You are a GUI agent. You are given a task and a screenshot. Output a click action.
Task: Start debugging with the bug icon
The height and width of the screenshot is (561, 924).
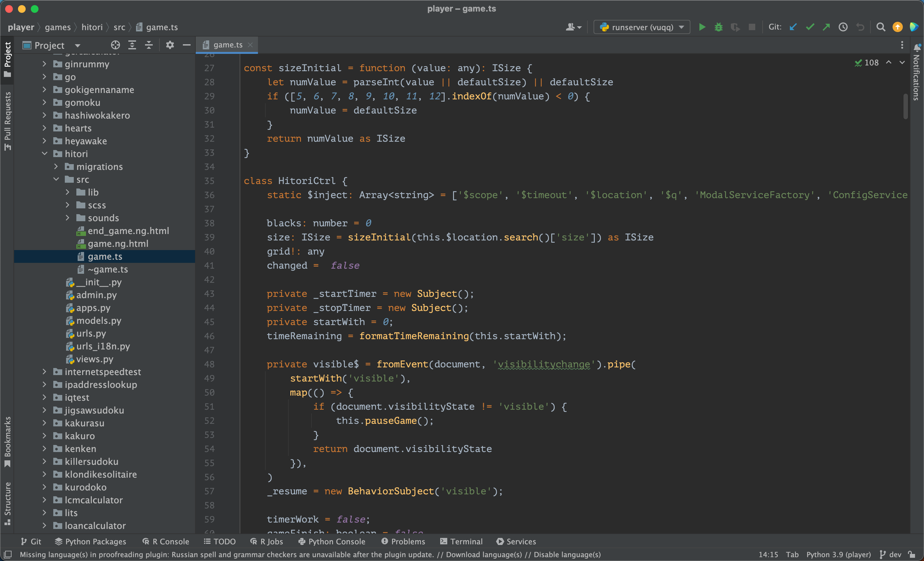(x=718, y=27)
